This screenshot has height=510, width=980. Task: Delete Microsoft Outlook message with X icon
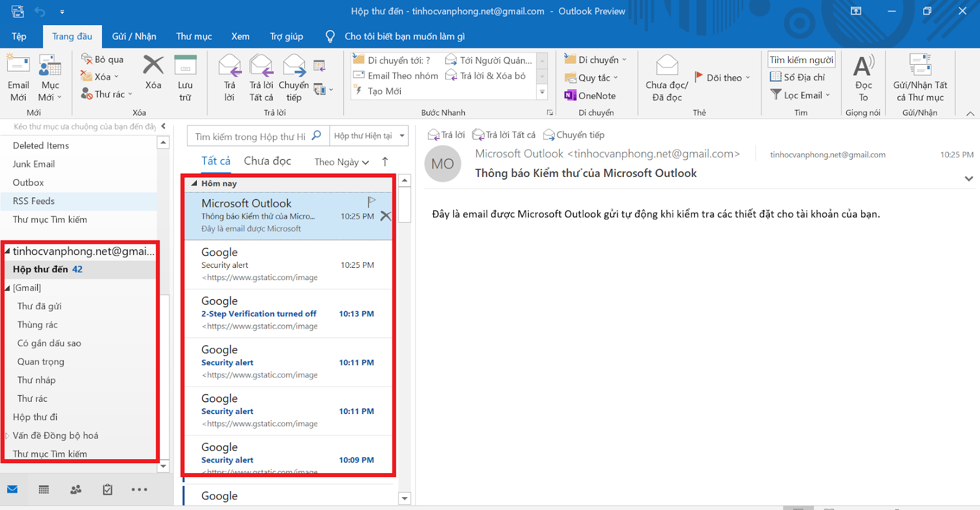pyautogui.click(x=385, y=216)
